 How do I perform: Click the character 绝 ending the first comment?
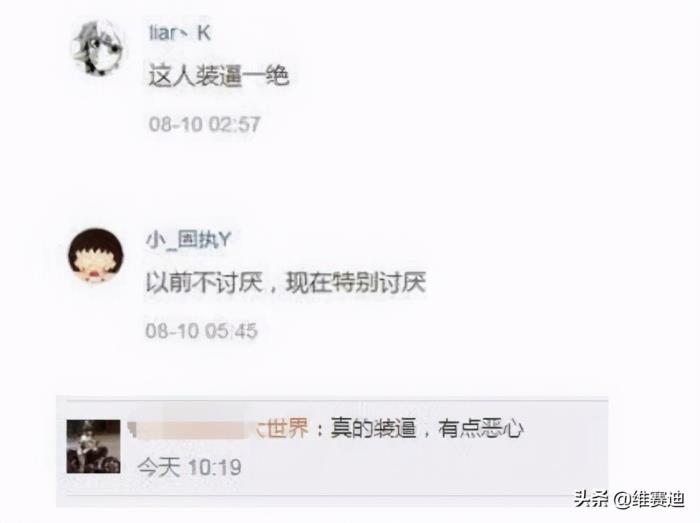(x=278, y=76)
